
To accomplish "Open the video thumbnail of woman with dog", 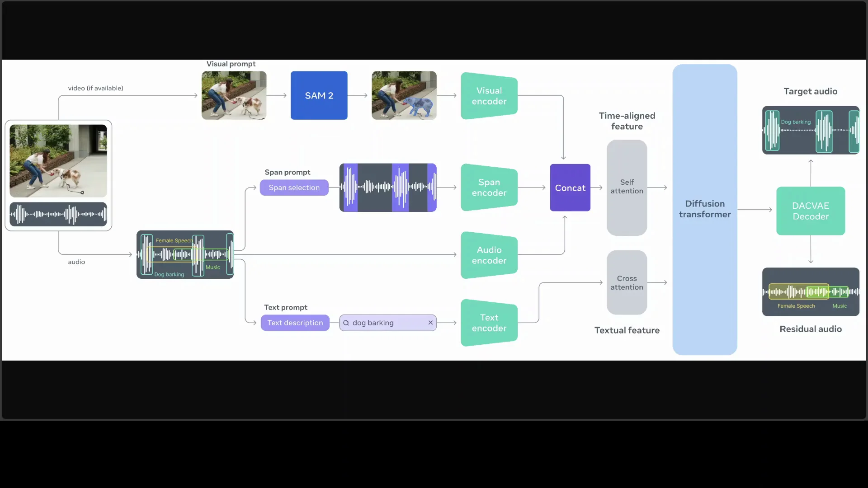I will coord(58,160).
